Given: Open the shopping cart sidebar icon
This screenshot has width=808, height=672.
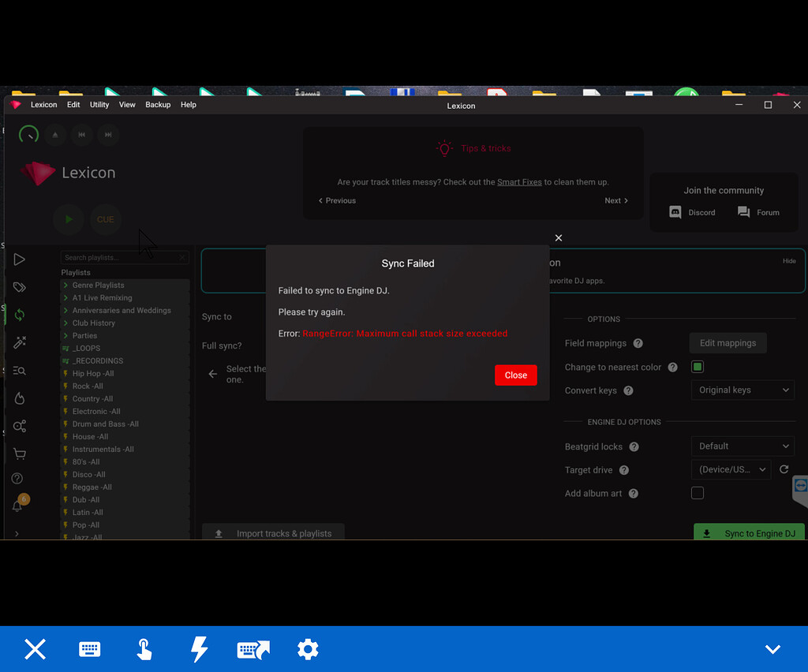Looking at the screenshot, I should point(20,454).
